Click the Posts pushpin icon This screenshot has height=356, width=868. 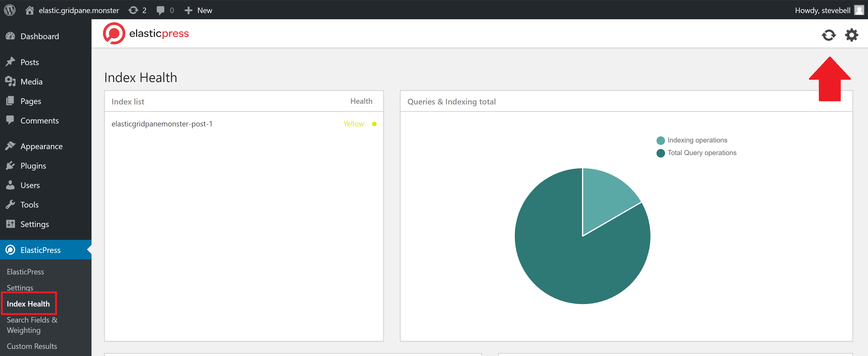point(11,62)
